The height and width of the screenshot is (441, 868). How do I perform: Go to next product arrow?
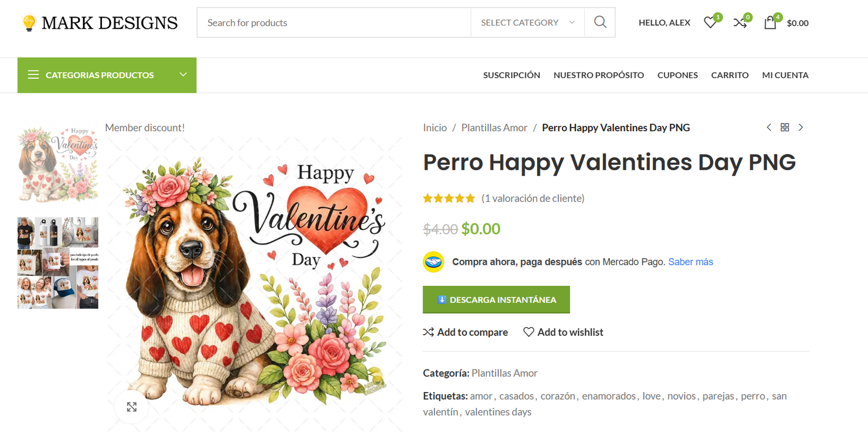point(801,127)
